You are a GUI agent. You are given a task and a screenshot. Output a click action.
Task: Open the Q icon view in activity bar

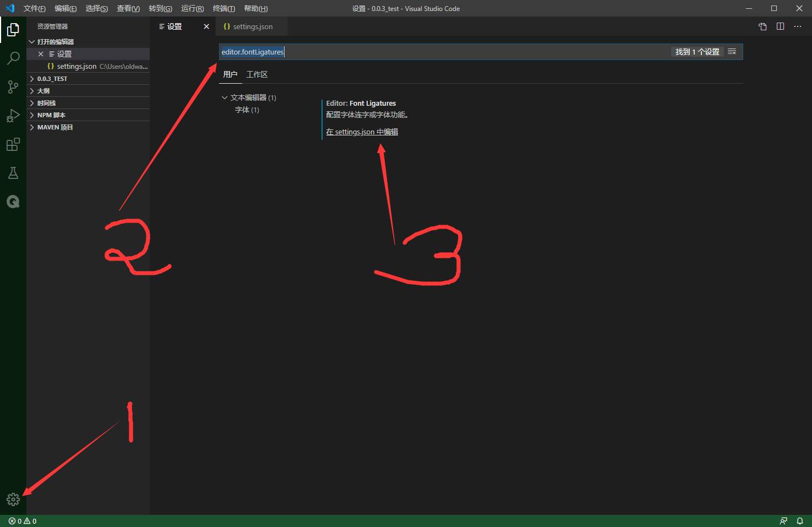(13, 202)
